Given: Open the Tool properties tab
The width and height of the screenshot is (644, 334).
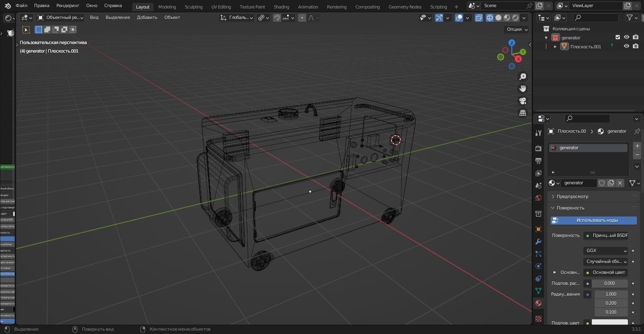Looking at the screenshot, I should point(538,133).
